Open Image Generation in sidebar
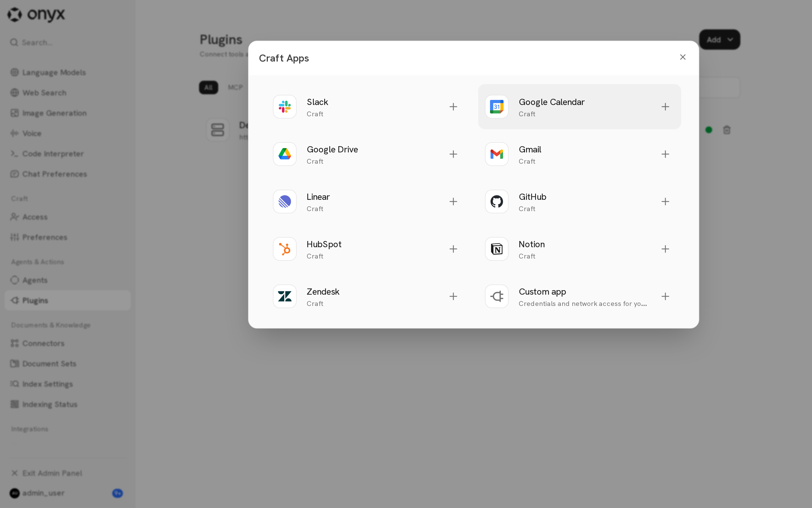This screenshot has width=812, height=508. click(67, 113)
